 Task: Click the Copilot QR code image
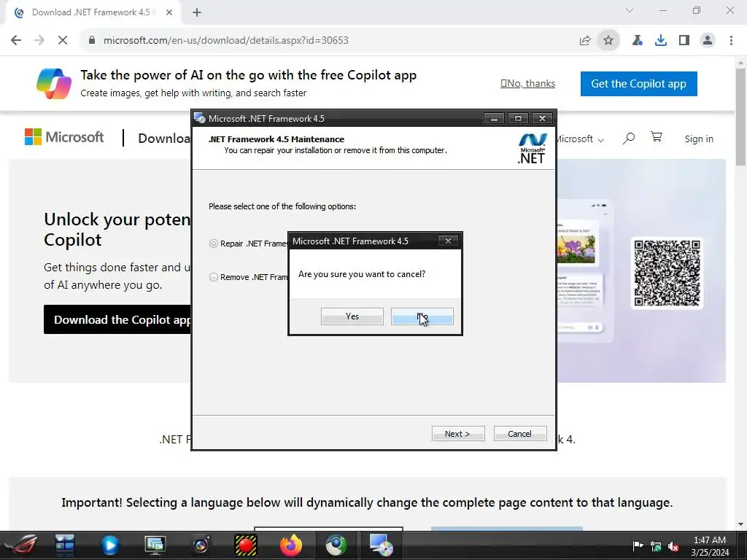pyautogui.click(x=667, y=273)
